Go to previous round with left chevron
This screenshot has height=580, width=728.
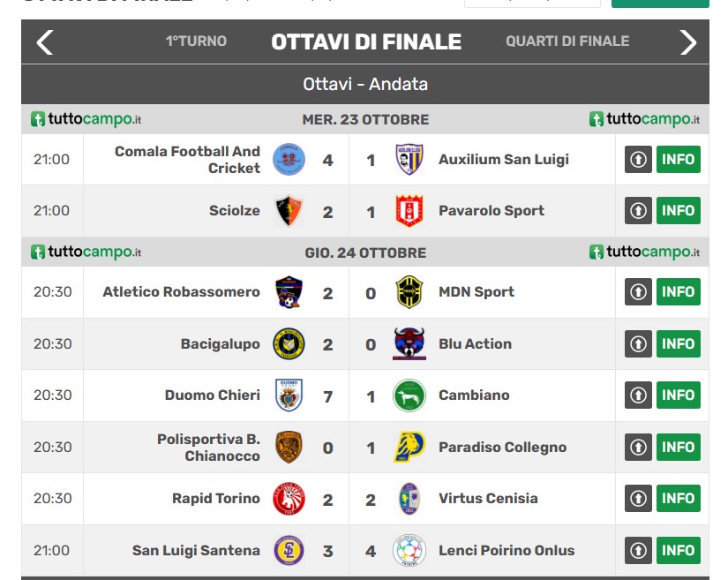pyautogui.click(x=45, y=41)
